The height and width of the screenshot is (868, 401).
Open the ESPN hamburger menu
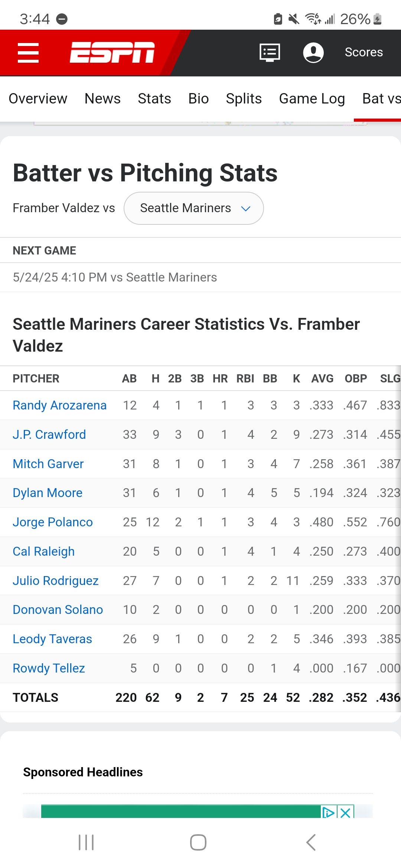[28, 53]
